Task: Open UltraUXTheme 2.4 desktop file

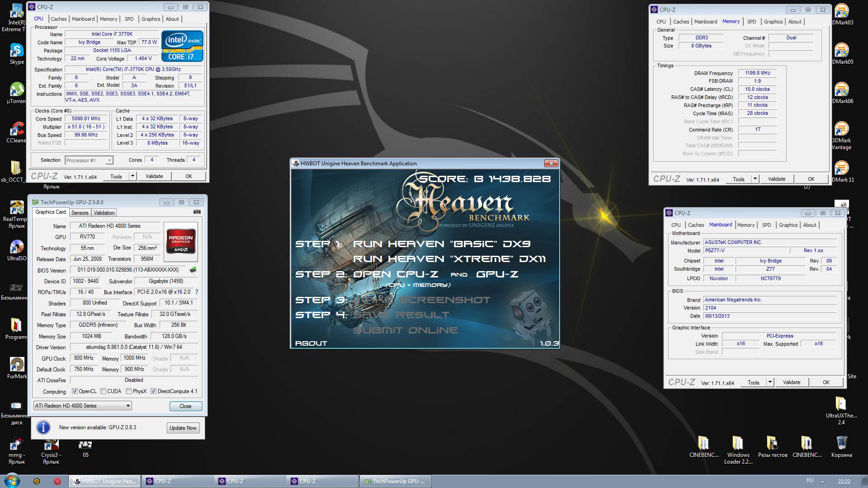Action: pyautogui.click(x=841, y=411)
